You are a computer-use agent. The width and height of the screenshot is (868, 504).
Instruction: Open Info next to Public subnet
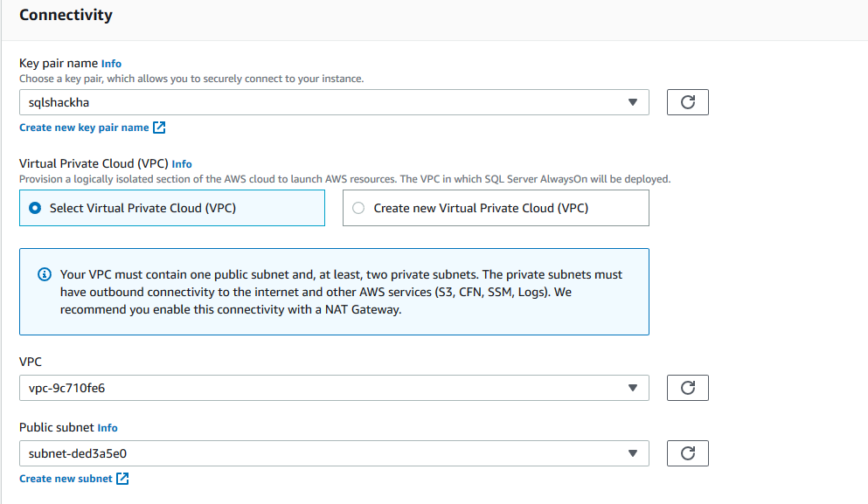pos(108,428)
